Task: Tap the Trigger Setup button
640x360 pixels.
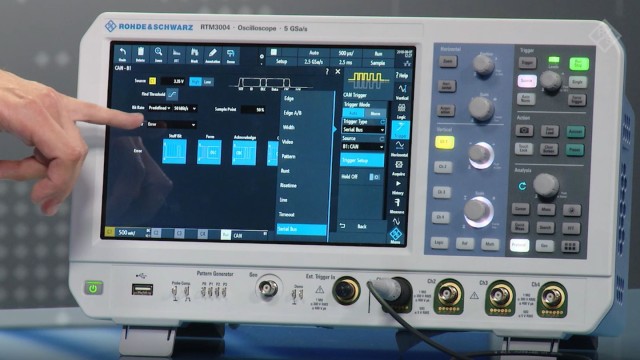Action: pos(362,160)
